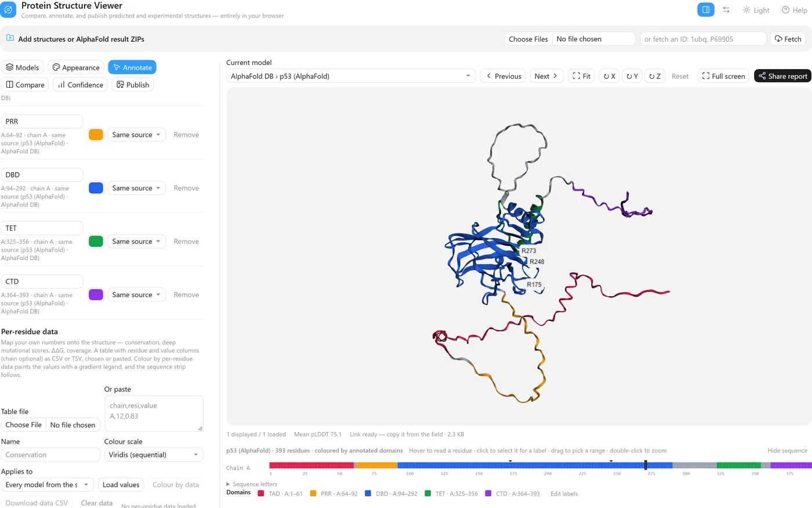Open the TET Same source dropdown
Screen dimensions: 812x508
137,242
